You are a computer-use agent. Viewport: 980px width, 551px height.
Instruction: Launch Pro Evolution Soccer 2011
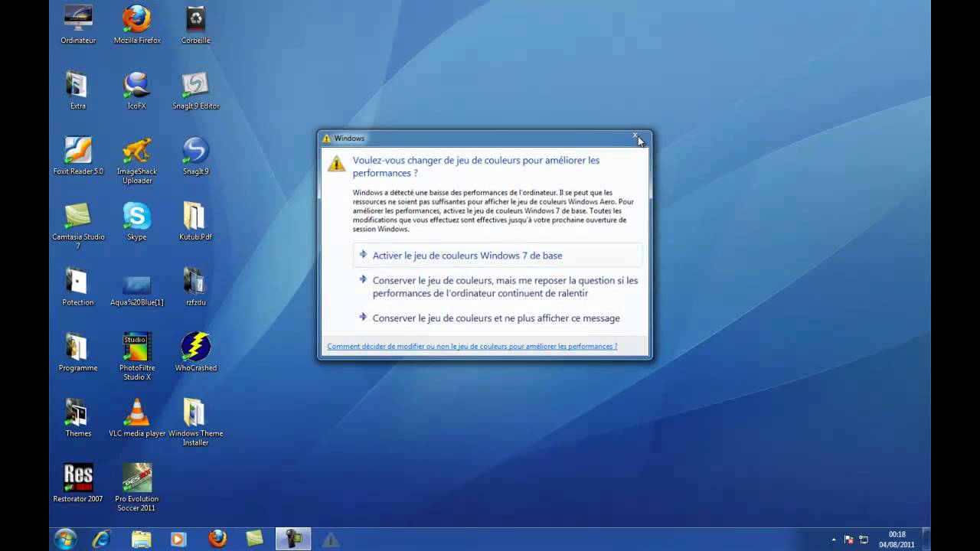[x=137, y=487]
